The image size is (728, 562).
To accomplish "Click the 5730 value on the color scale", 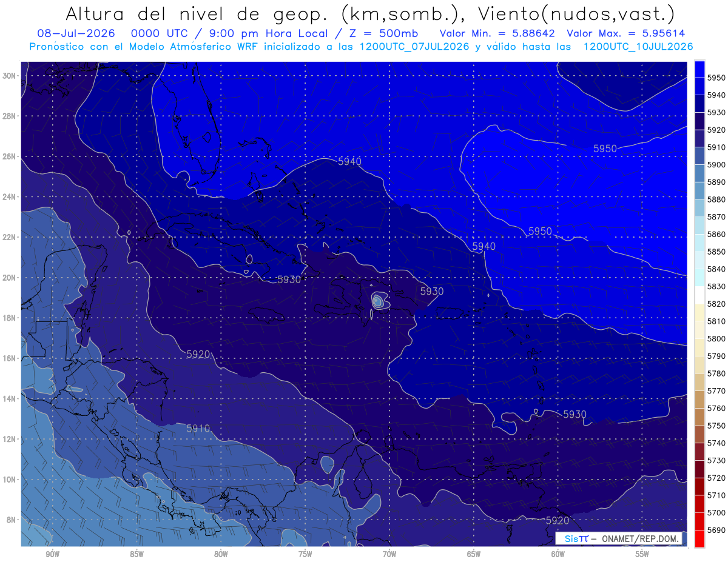I will pos(716,461).
